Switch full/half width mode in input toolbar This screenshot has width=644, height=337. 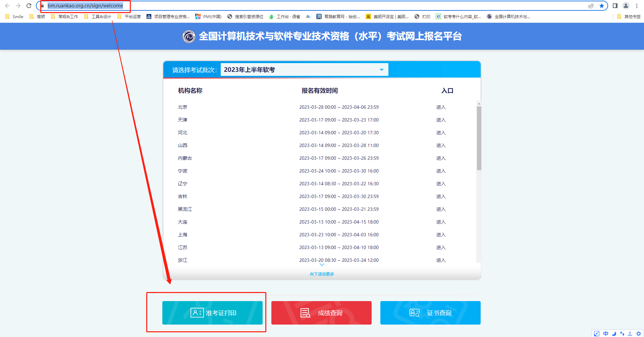pos(597,333)
